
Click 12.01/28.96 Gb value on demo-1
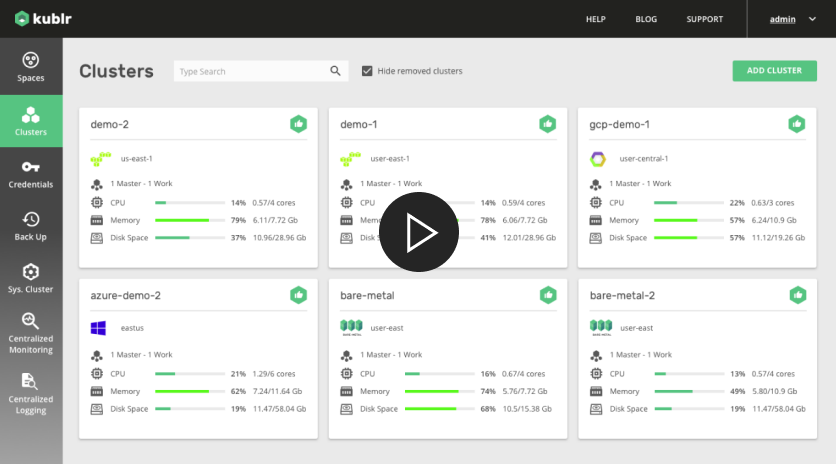[x=529, y=238]
